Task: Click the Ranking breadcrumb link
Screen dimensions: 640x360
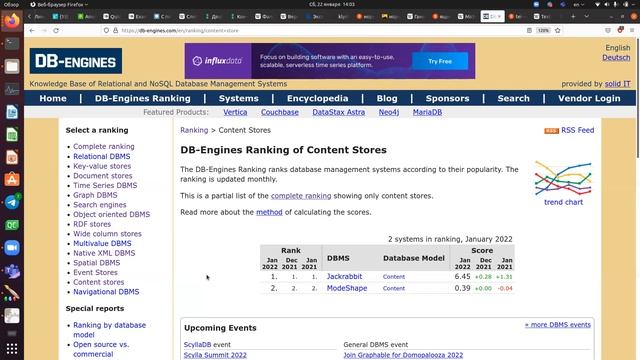Action: point(194,130)
